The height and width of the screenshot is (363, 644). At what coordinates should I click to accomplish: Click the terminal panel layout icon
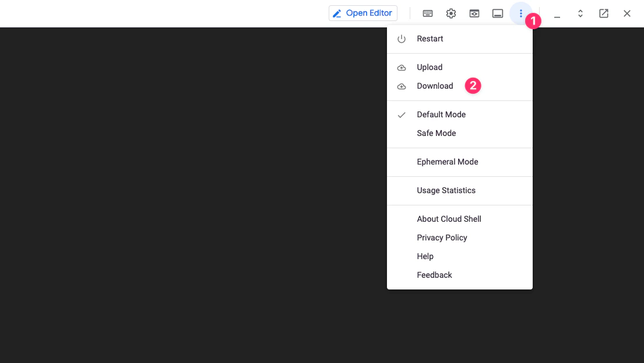(x=498, y=13)
